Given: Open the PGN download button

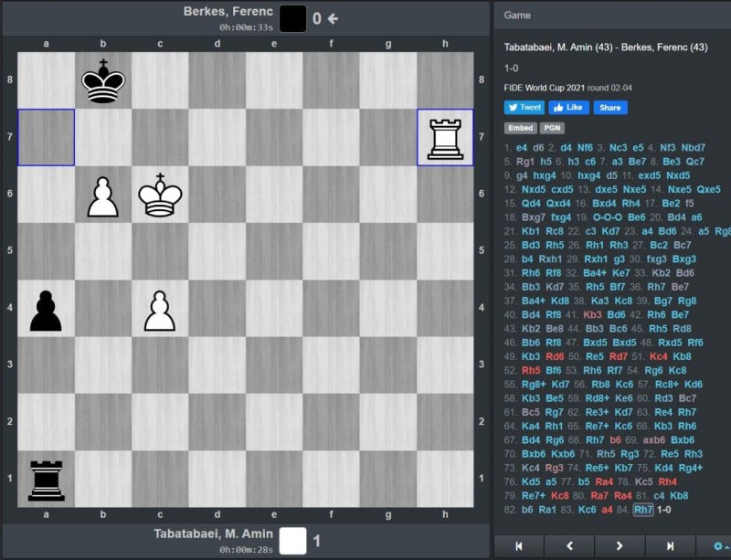Looking at the screenshot, I should (x=552, y=129).
